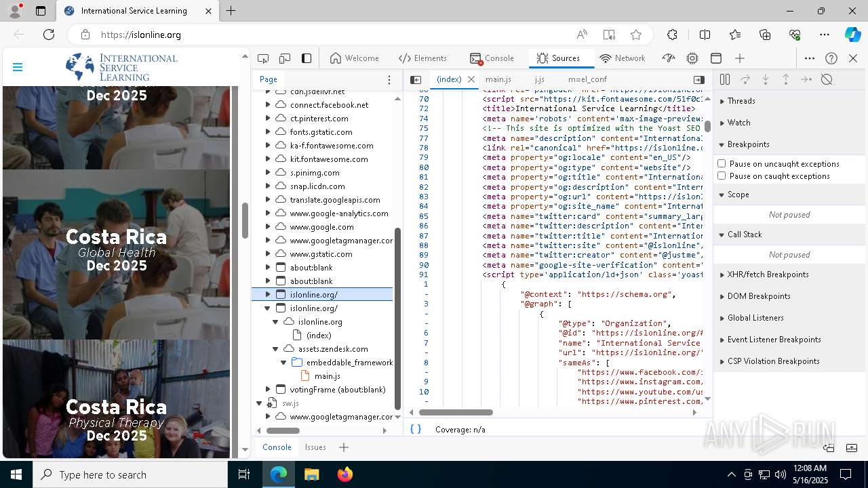Open main.js in file tree
868x488 pixels.
click(x=327, y=375)
